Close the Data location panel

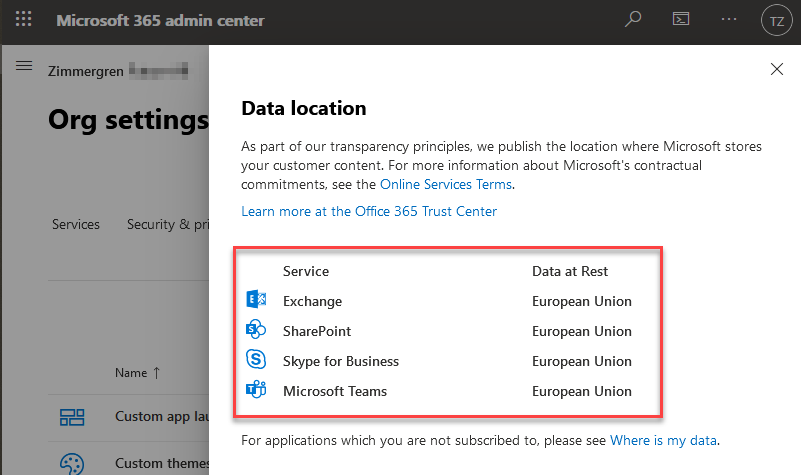(x=777, y=69)
